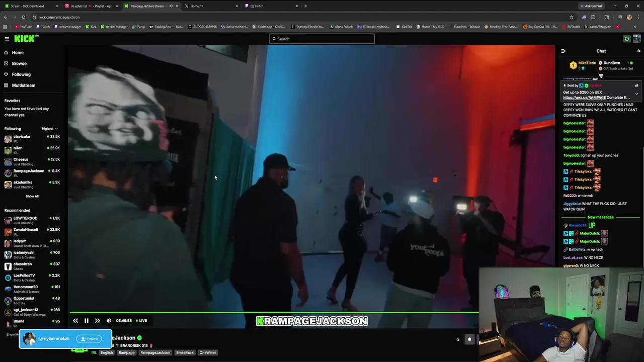Open a new browser tab
Screen dimensions: 644x362
(x=306, y=6)
